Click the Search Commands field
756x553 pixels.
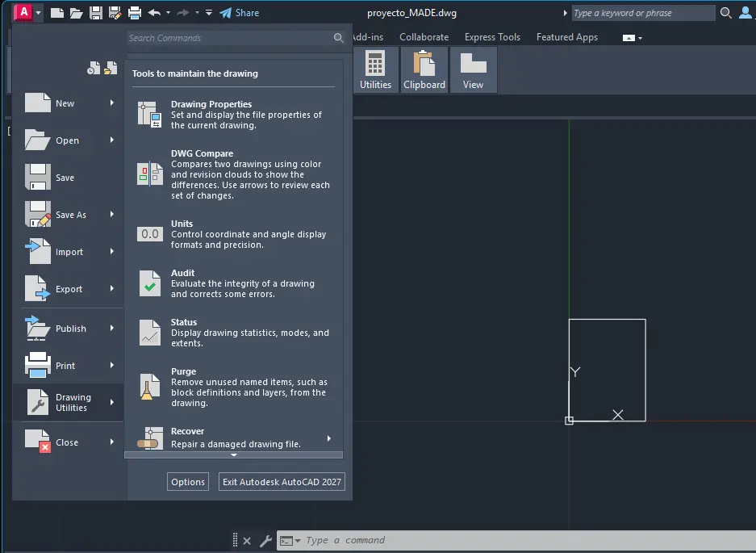(231, 38)
